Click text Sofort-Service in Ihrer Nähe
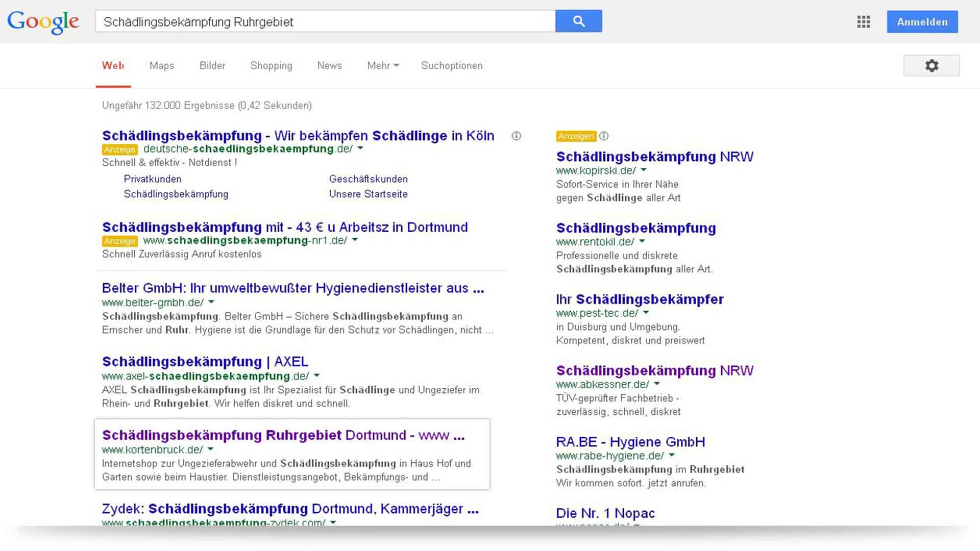Screen dimensions: 980x551 click(x=618, y=184)
